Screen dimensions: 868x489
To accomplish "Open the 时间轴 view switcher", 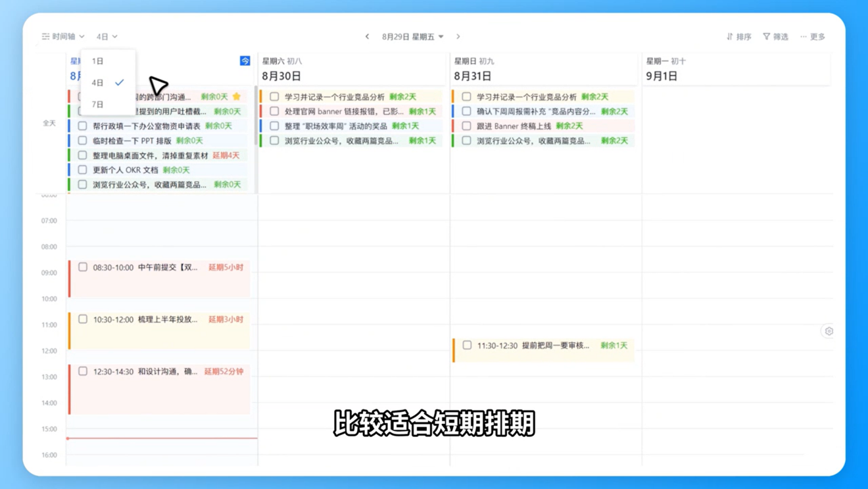I will (63, 37).
